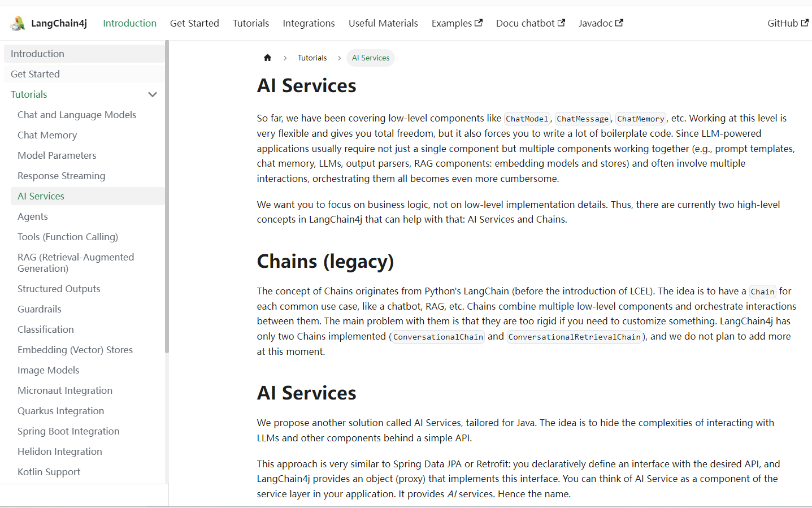Open the Javadoc link

pyautogui.click(x=601, y=23)
